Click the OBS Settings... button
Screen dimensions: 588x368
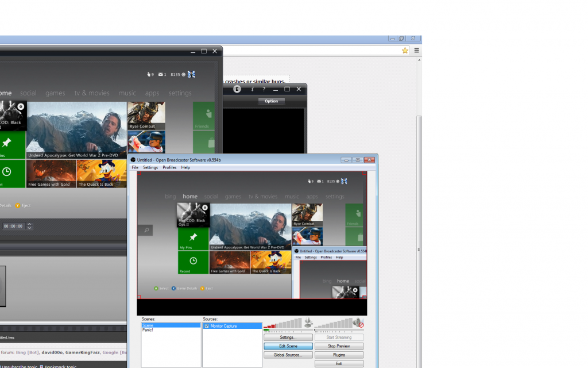pos(288,337)
